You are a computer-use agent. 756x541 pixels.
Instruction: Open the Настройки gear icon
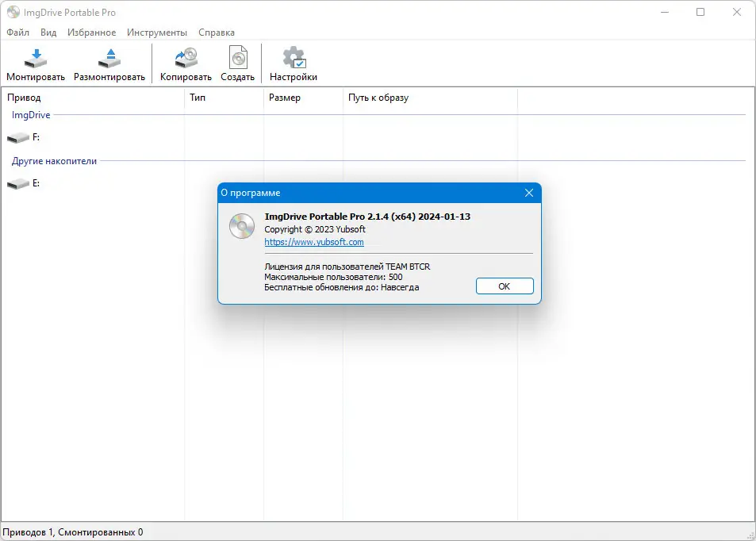pos(294,58)
